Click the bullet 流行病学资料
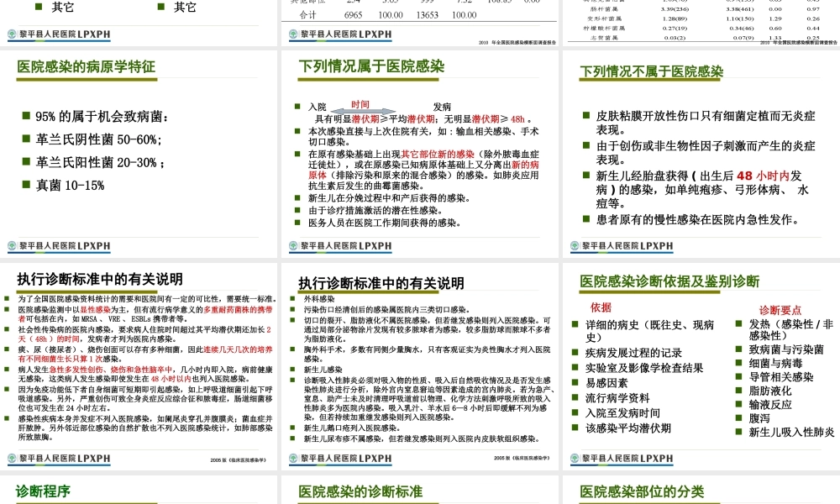The image size is (840, 504). pos(617,398)
